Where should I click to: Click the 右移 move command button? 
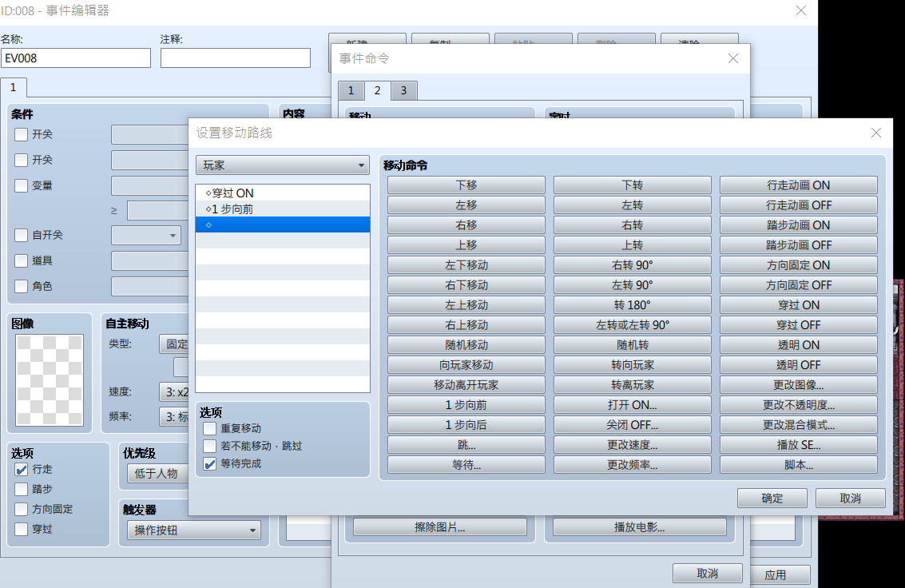(466, 225)
